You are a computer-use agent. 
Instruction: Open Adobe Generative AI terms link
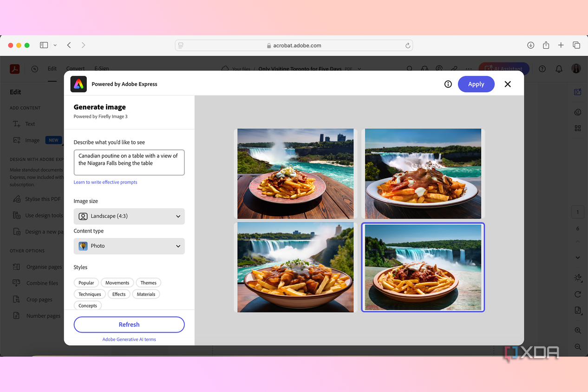coord(129,340)
